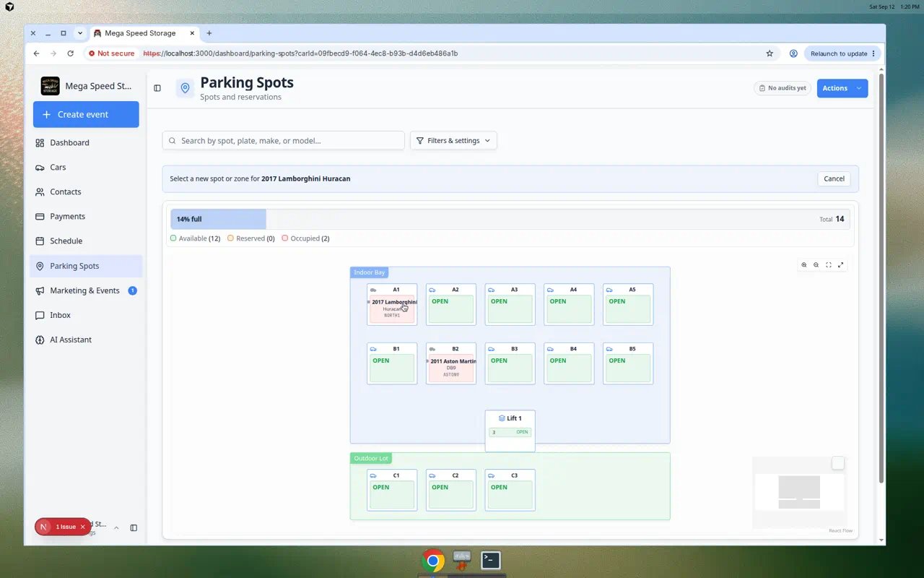This screenshot has width=924, height=578.
Task: Click the Parking Spots pin icon in sidebar
Action: [x=40, y=266]
